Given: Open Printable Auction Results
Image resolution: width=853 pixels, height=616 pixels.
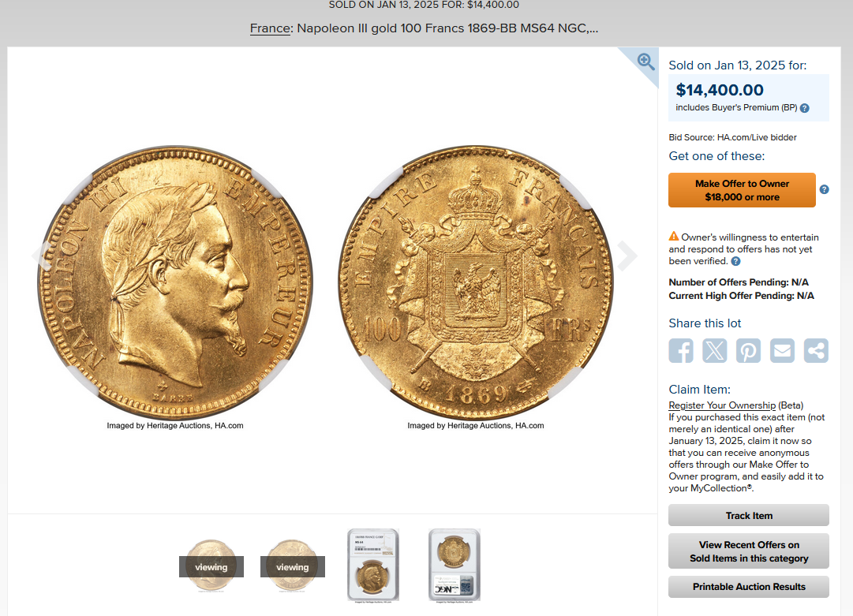Looking at the screenshot, I should coord(749,587).
